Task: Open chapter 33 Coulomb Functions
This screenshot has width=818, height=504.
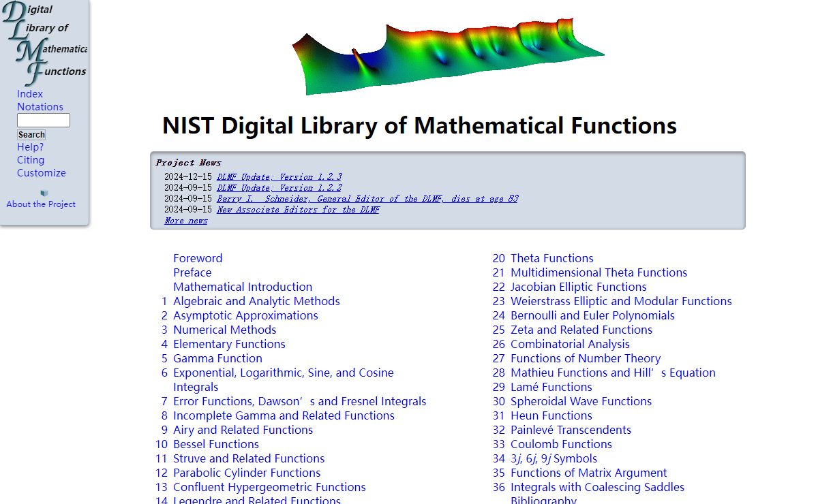Action: pyautogui.click(x=562, y=444)
